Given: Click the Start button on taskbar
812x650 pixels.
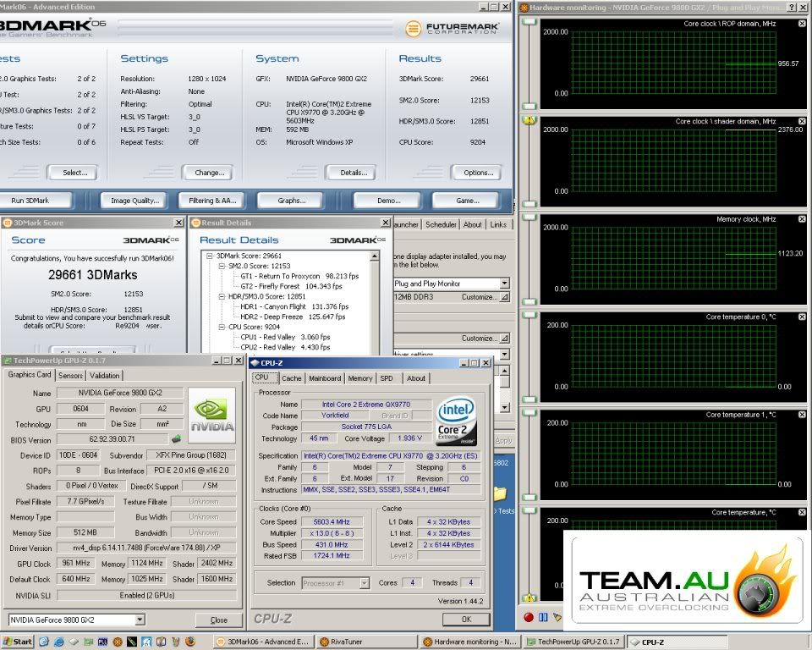Looking at the screenshot, I should (18, 642).
